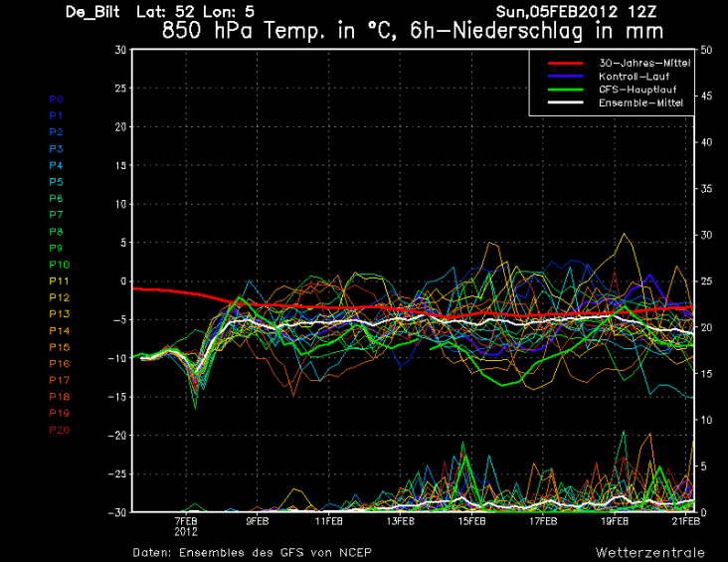Screen dimensions: 728x562
Task: Select the P15 orange member label
Action: pyautogui.click(x=60, y=347)
